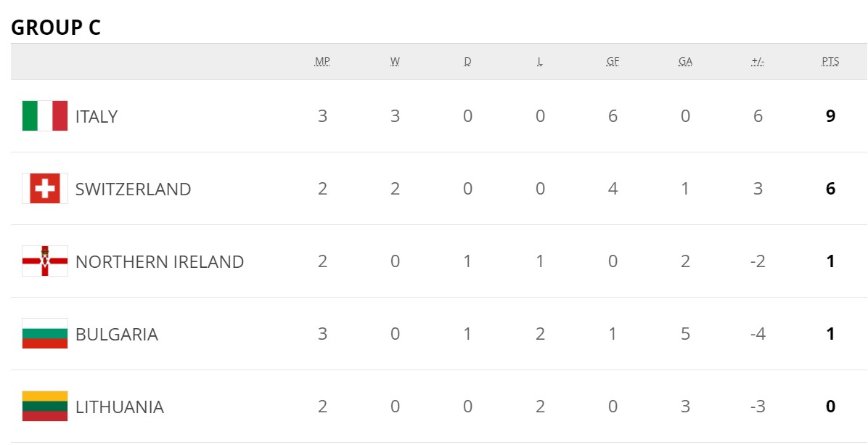Screen dimensions: 868x445
Task: Click the MP column header
Action: click(322, 62)
